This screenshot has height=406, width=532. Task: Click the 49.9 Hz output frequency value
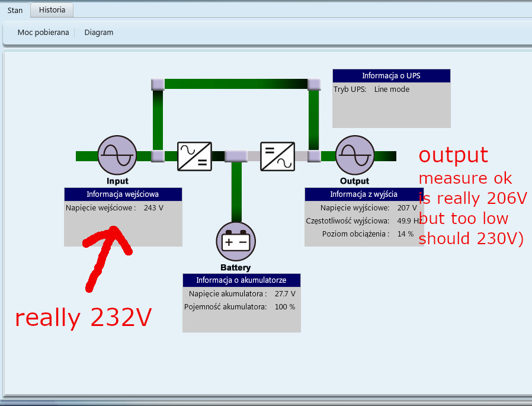(409, 221)
